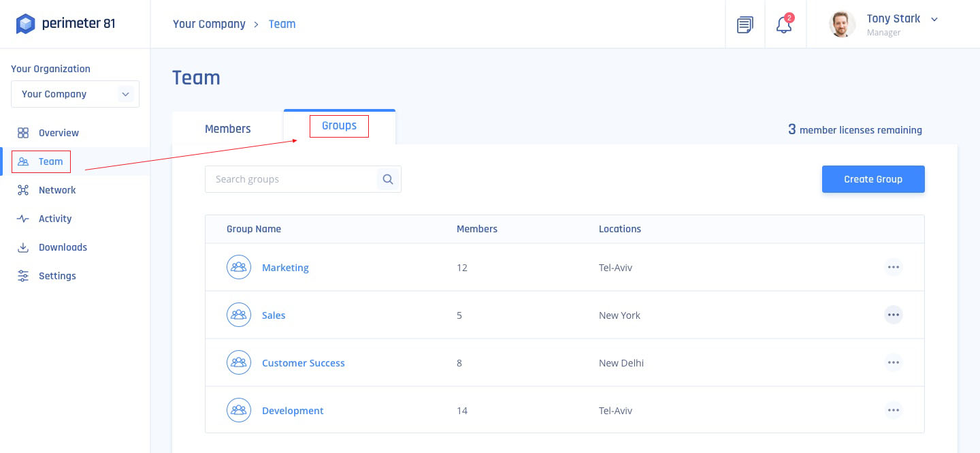
Task: Open the Marketing row's three-dot menu
Action: (x=894, y=267)
